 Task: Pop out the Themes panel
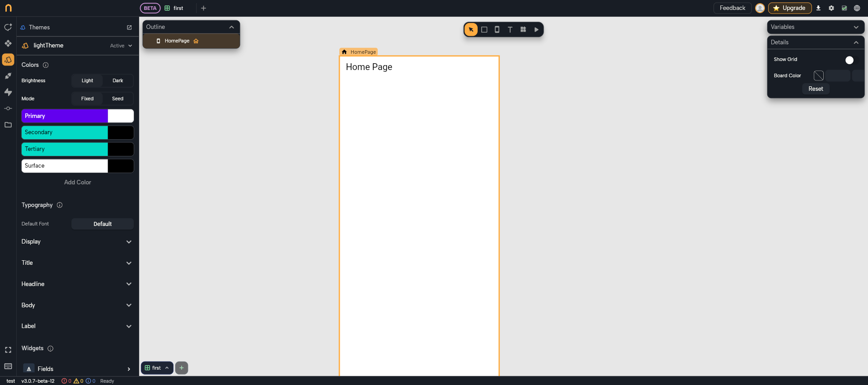pos(129,28)
